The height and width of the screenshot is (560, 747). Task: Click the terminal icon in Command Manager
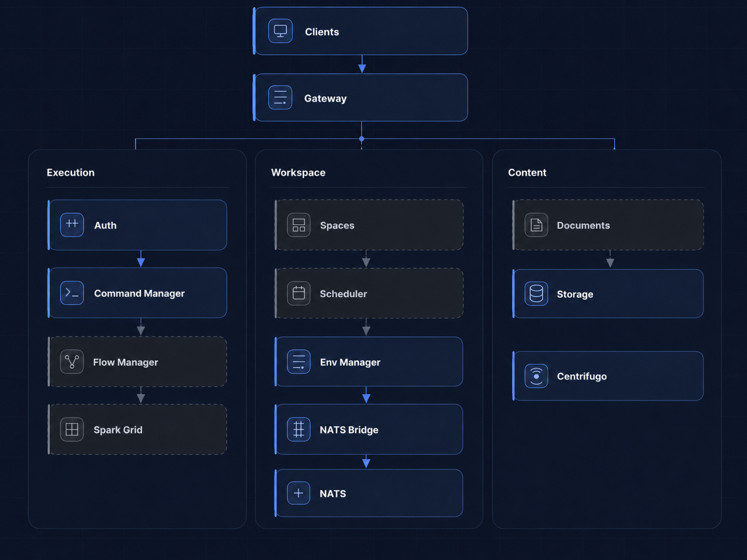(72, 293)
